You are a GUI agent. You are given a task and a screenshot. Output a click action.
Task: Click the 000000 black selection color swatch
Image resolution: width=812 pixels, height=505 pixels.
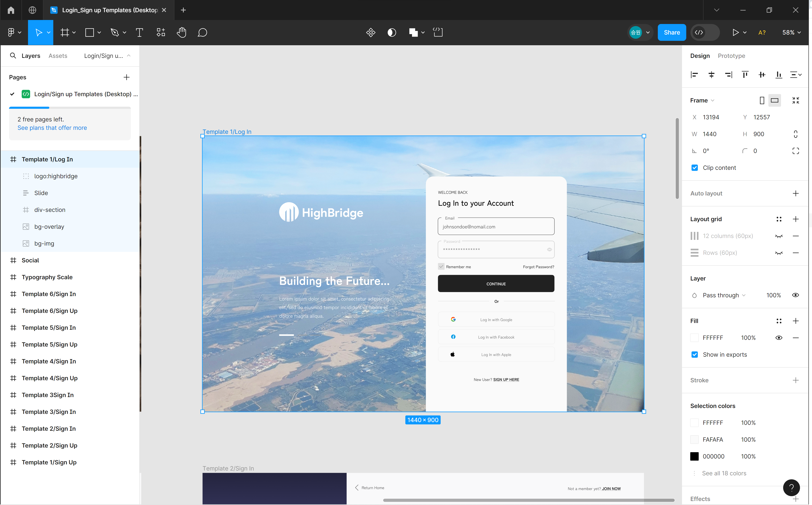(x=694, y=456)
